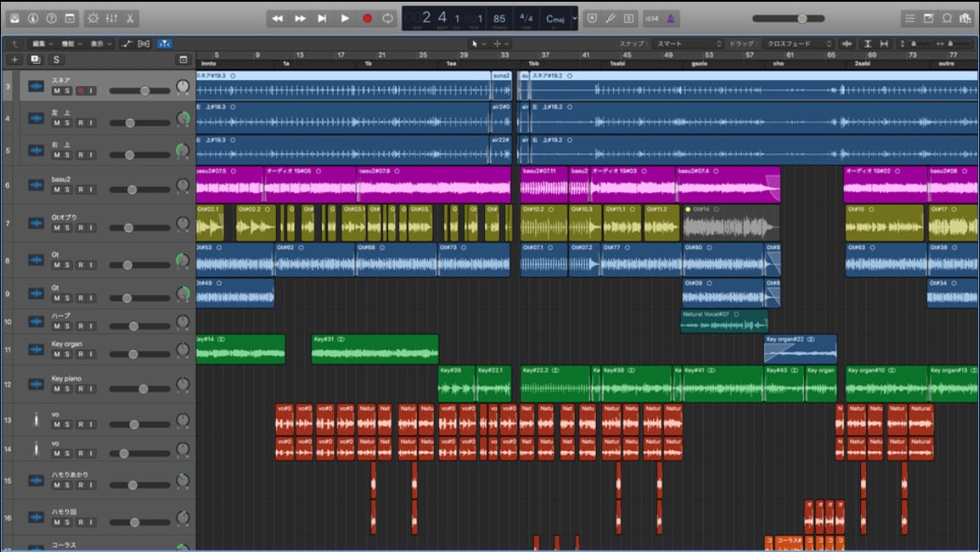
Task: Open the pointer tool menu
Action: point(478,44)
